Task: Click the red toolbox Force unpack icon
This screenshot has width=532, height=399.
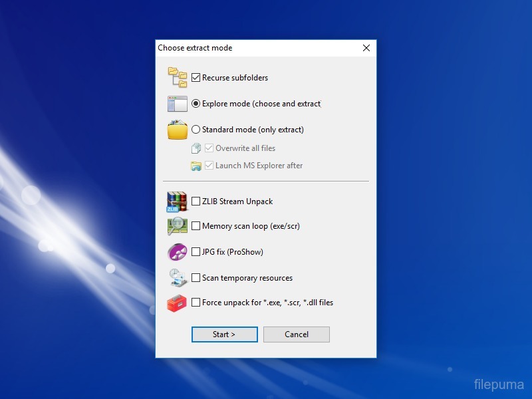Action: 177,303
